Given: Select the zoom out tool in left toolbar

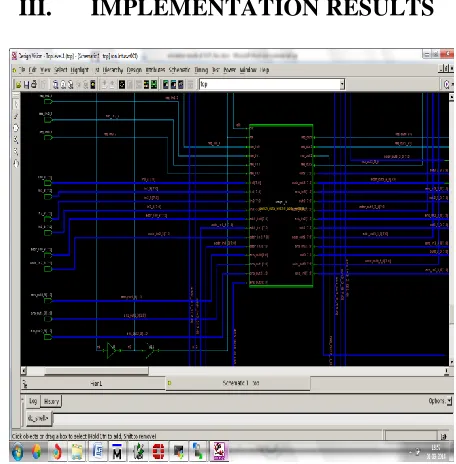Looking at the screenshot, I should coord(16,152).
